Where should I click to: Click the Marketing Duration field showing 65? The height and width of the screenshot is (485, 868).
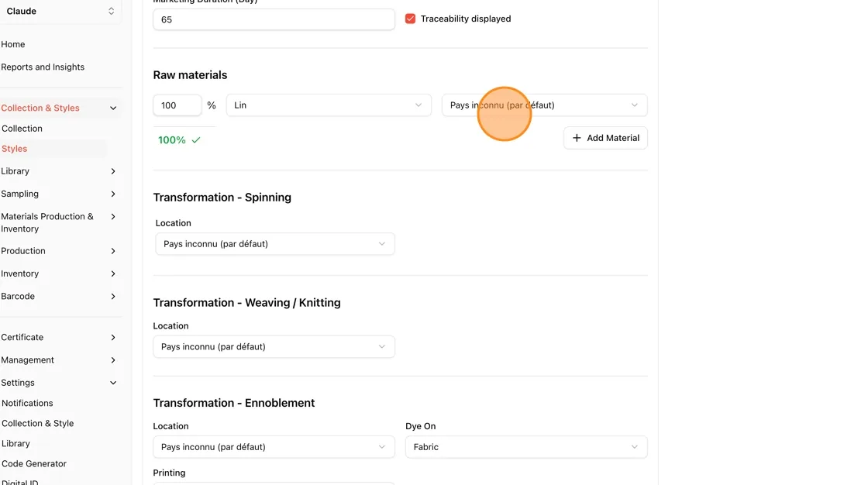point(274,19)
